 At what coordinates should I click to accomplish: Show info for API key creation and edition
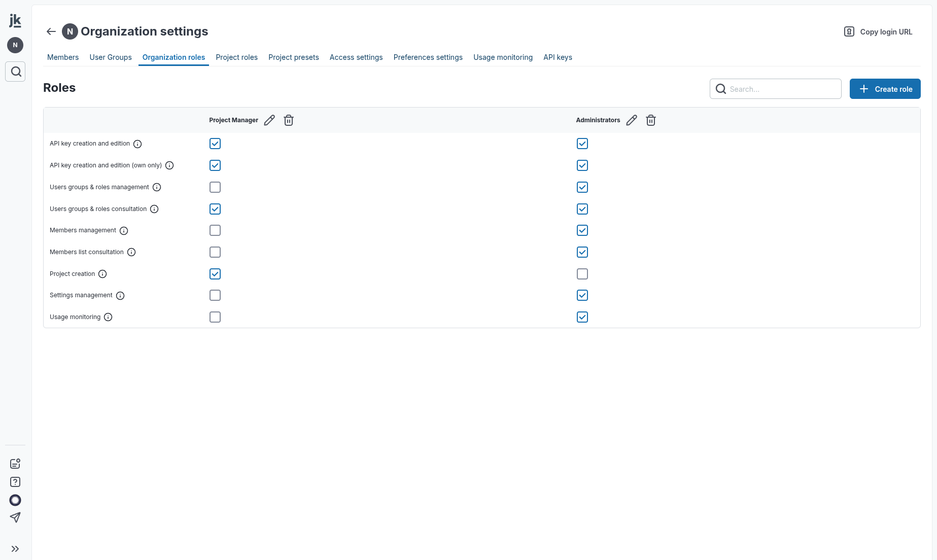coord(137,144)
